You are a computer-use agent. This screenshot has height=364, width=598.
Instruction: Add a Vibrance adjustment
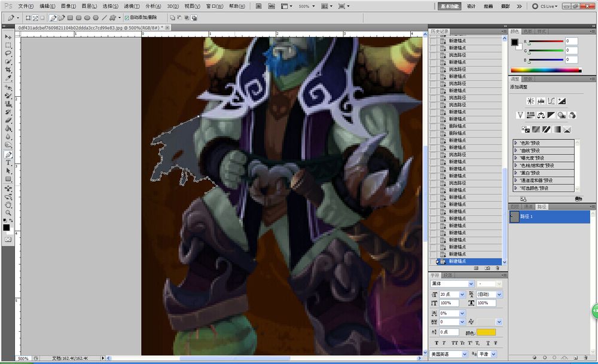coord(520,115)
